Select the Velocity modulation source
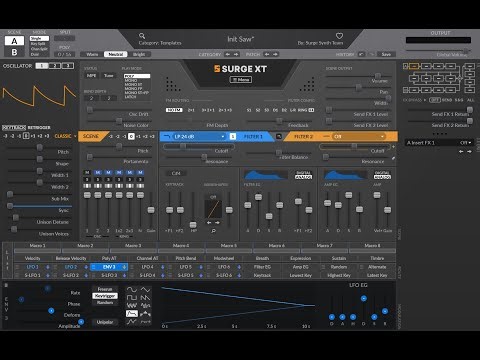Image resolution: width=480 pixels, height=360 pixels. pyautogui.click(x=32, y=258)
